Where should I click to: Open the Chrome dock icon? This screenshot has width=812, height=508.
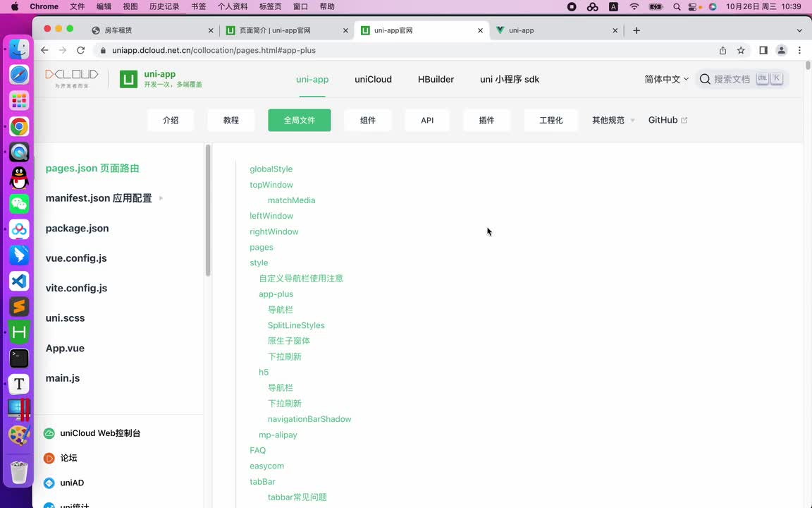click(x=19, y=126)
